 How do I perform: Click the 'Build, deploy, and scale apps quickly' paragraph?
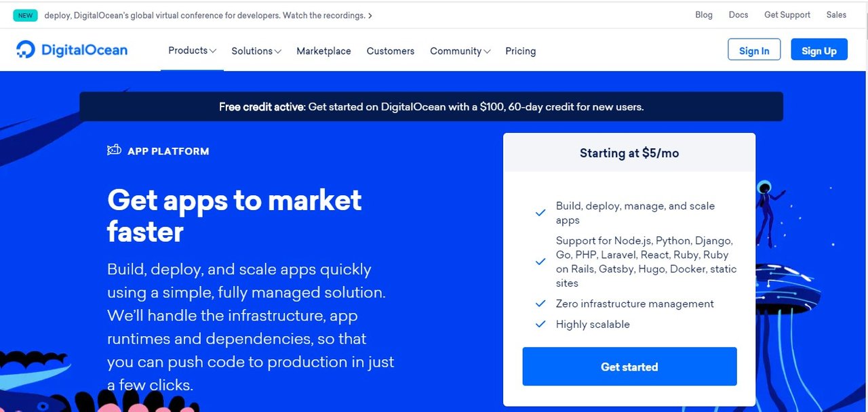(251, 327)
